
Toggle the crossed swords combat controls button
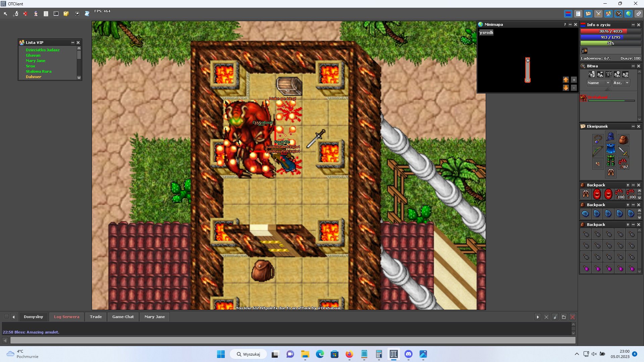click(598, 14)
